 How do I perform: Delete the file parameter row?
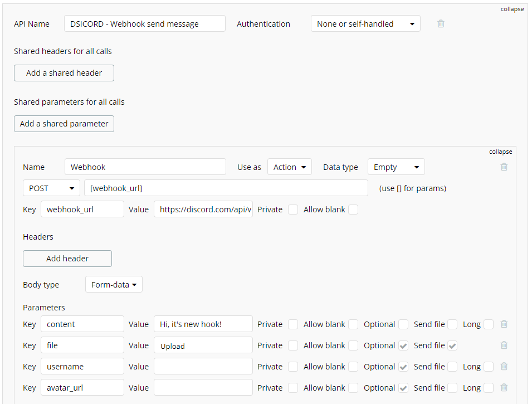504,345
